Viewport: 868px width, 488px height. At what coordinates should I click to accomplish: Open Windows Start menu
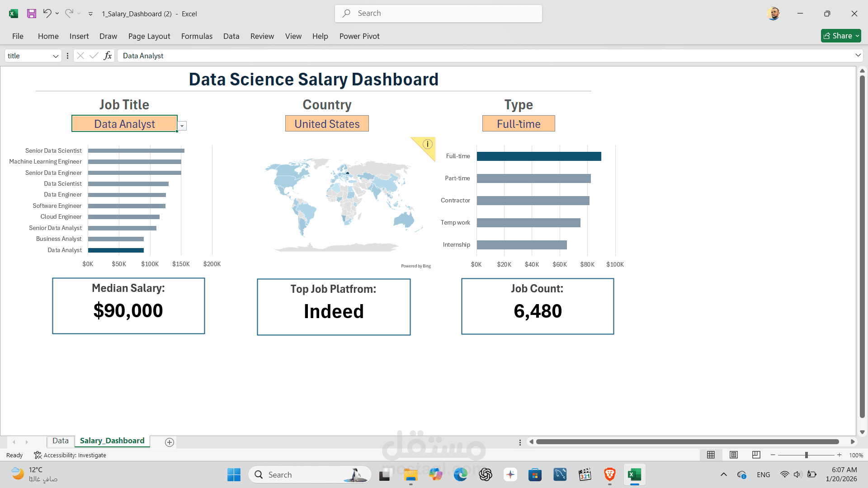234,474
